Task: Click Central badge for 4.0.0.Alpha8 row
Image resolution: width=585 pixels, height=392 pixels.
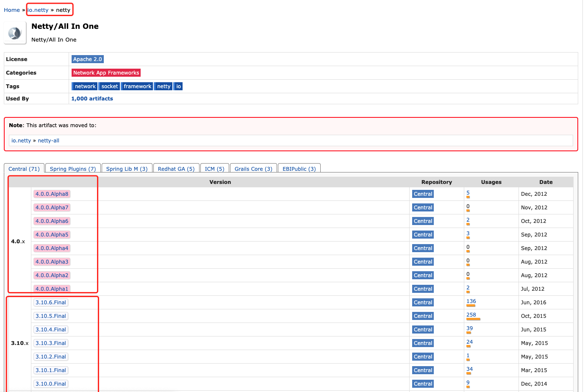Action: click(423, 194)
